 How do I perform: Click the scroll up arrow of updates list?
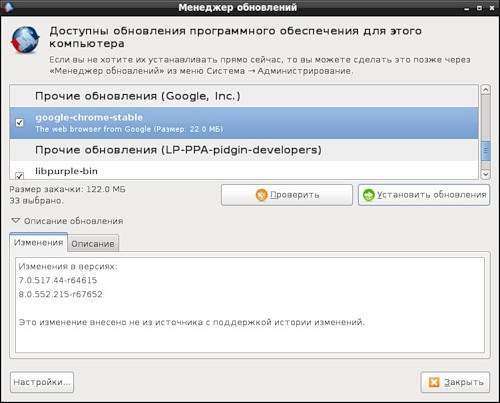pyautogui.click(x=485, y=90)
